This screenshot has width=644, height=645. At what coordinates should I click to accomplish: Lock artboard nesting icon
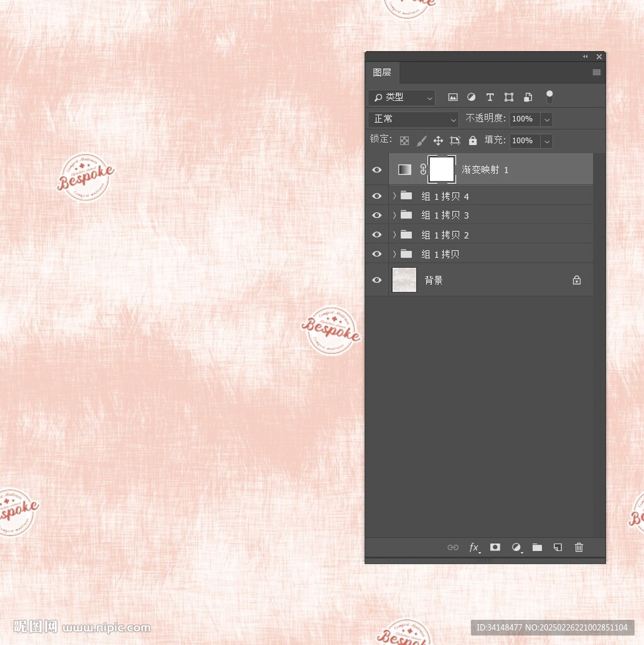455,140
